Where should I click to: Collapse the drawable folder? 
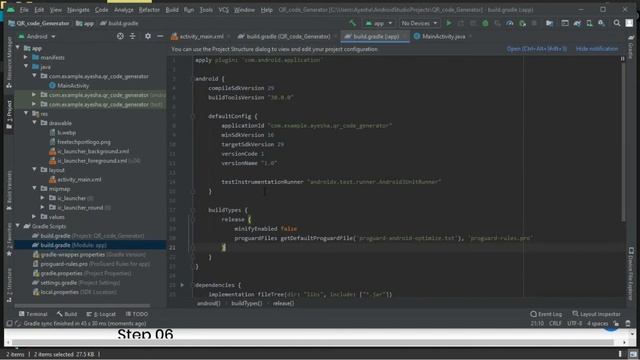pos(35,123)
